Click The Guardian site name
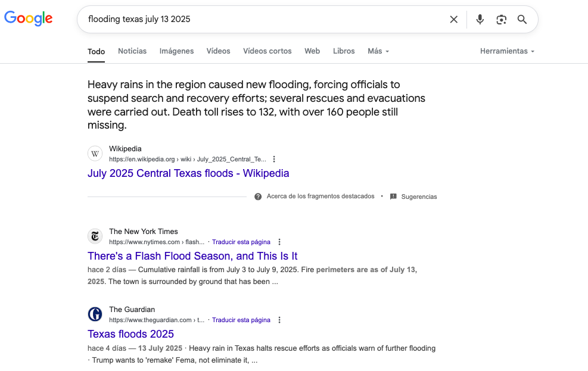 point(132,310)
